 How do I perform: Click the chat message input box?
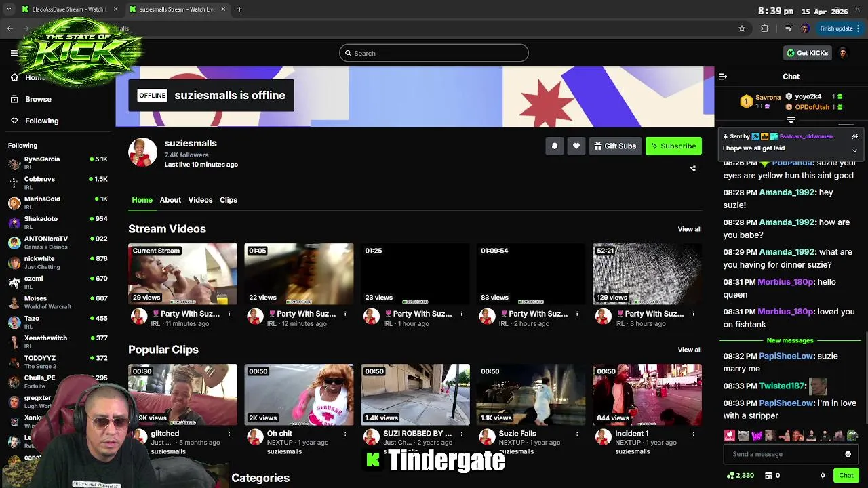click(x=791, y=454)
